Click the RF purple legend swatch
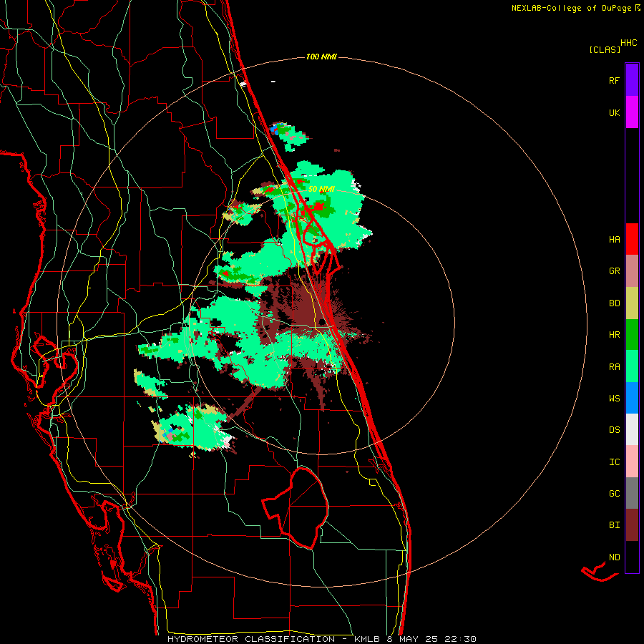The height and width of the screenshot is (644, 644). click(x=632, y=80)
